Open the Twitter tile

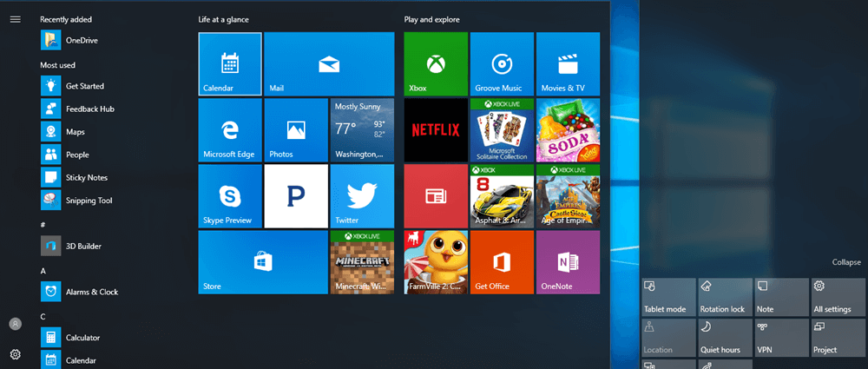click(362, 196)
